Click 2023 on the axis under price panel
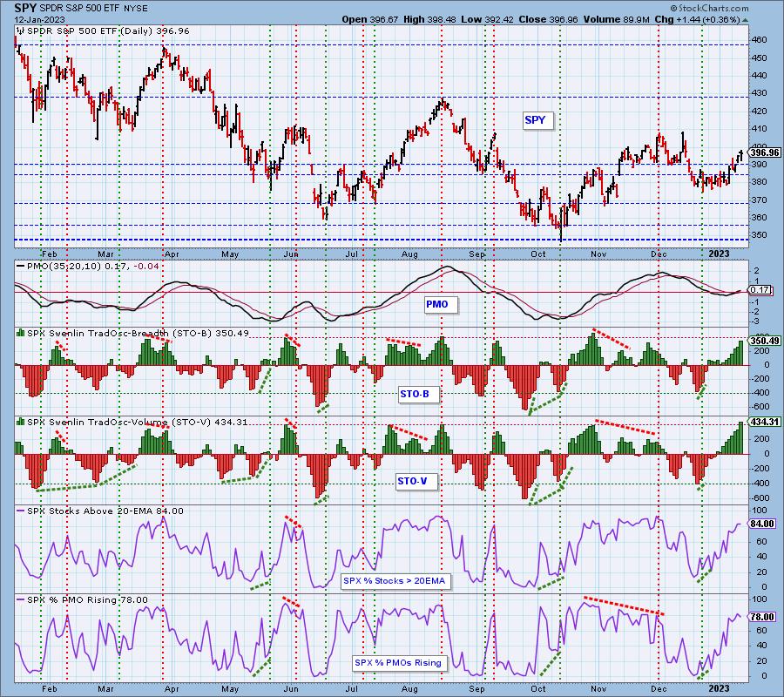Viewport: 784px width, 697px height. [720, 254]
